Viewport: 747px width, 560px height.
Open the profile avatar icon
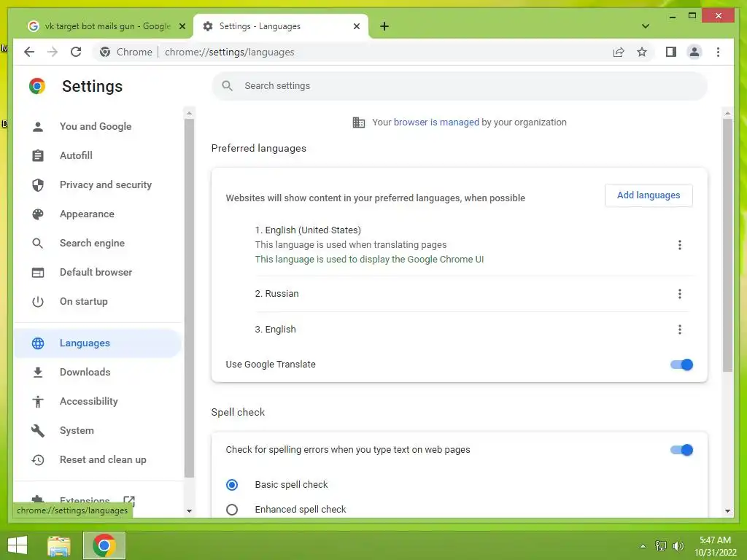694,52
